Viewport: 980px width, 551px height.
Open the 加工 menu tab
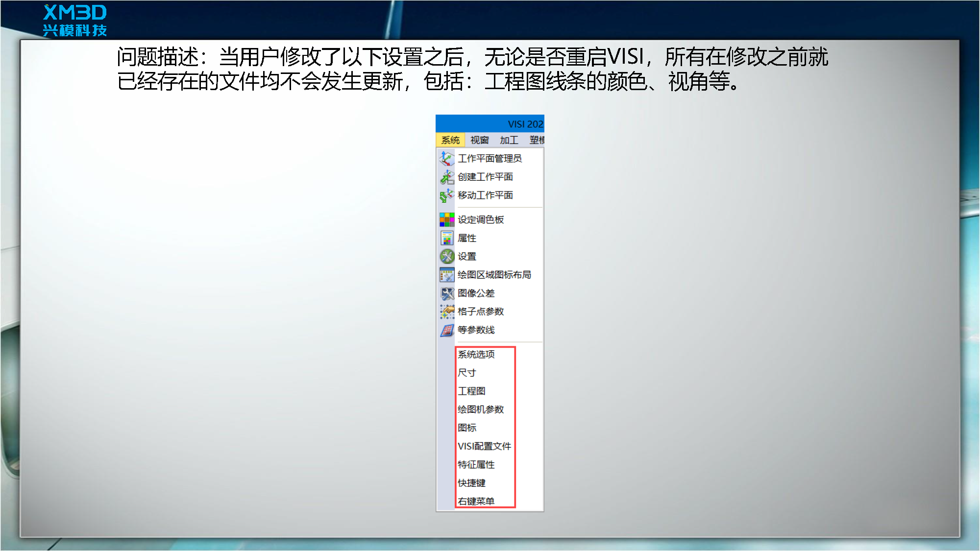pos(509,140)
